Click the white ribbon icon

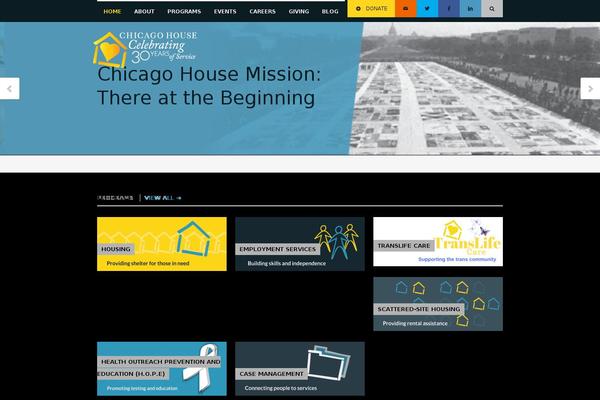coord(201,367)
